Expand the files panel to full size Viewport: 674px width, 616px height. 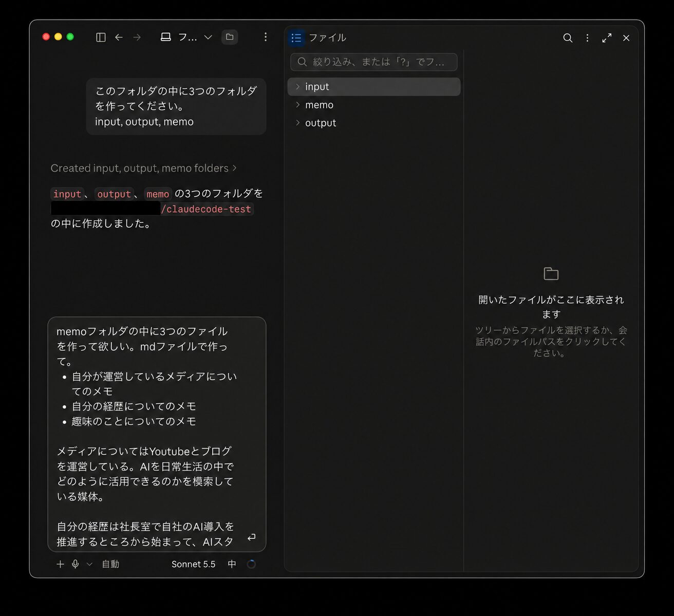point(607,38)
